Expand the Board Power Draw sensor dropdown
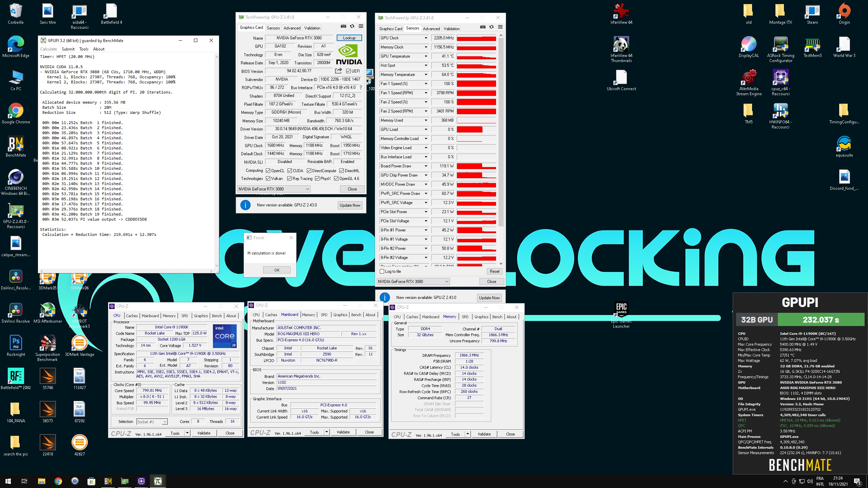The image size is (868, 488). [426, 166]
